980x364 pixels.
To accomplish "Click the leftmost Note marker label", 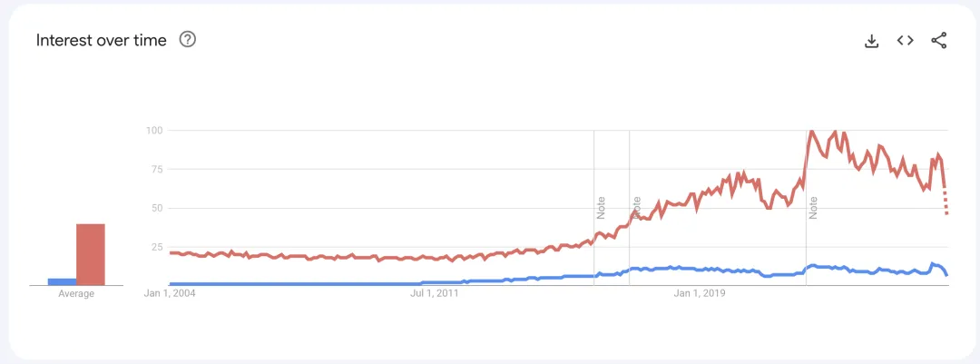I will pos(601,207).
